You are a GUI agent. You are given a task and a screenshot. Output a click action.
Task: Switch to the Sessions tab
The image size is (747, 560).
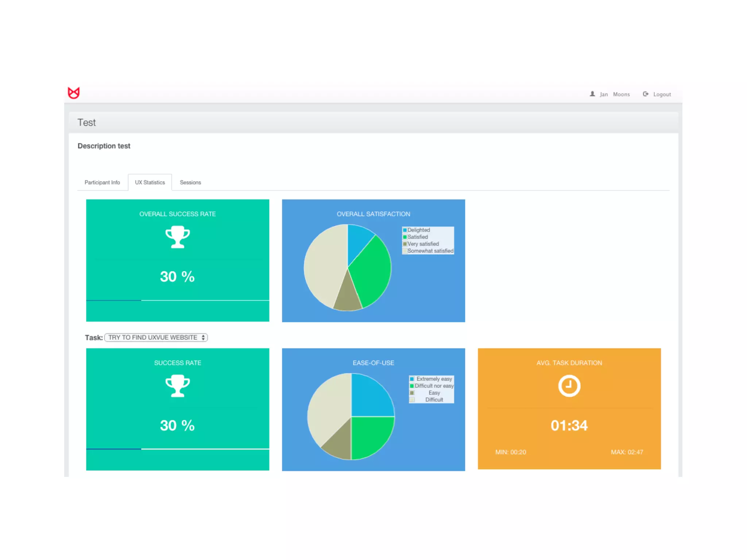pyautogui.click(x=190, y=182)
